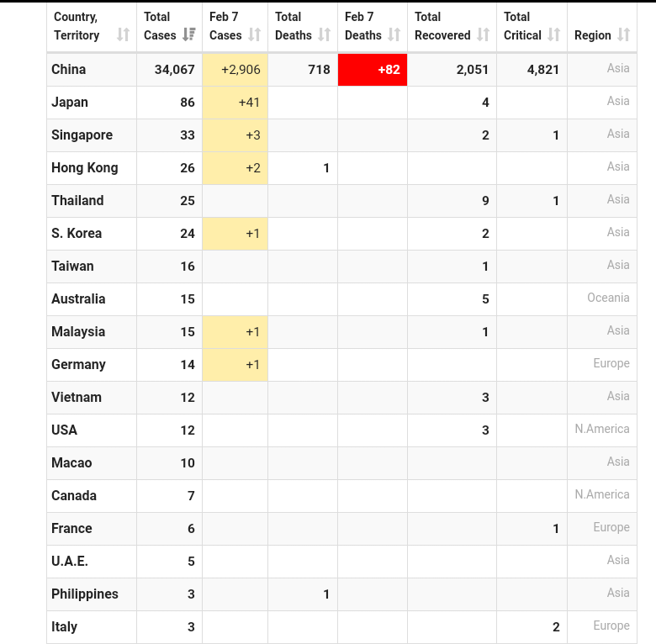The width and height of the screenshot is (656, 644).
Task: Sort by Country, Territory arrows icon
Action: pos(123,34)
